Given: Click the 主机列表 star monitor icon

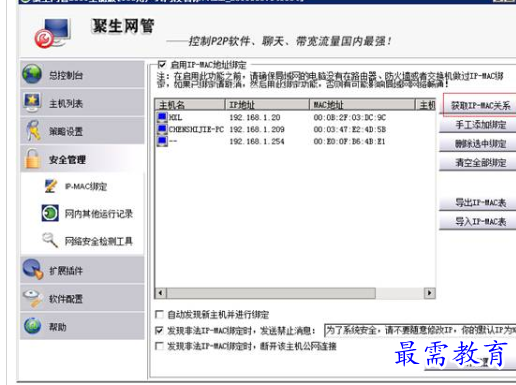Looking at the screenshot, I should (32, 102).
